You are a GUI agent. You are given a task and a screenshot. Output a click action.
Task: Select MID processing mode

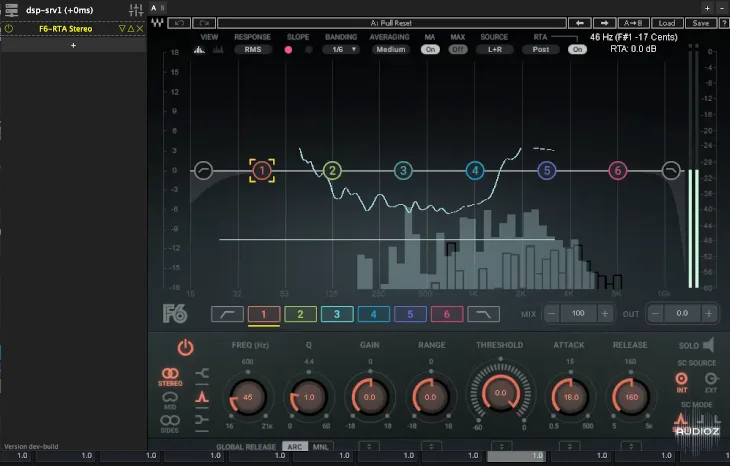coord(170,400)
